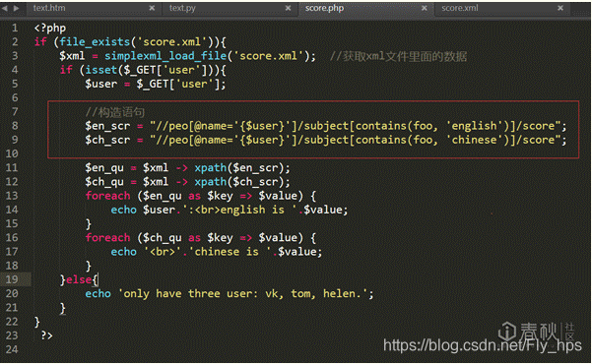Click $xml variable on line 3
592x364 pixels.
[72, 56]
